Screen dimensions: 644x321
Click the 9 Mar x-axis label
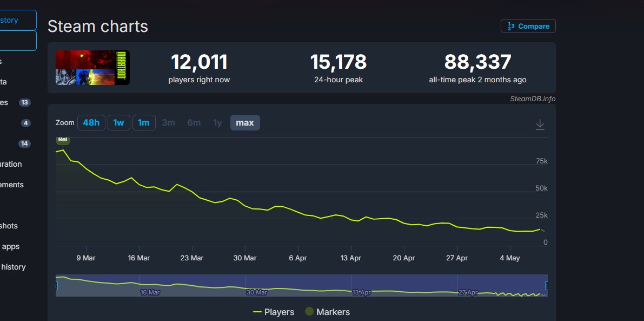point(87,258)
